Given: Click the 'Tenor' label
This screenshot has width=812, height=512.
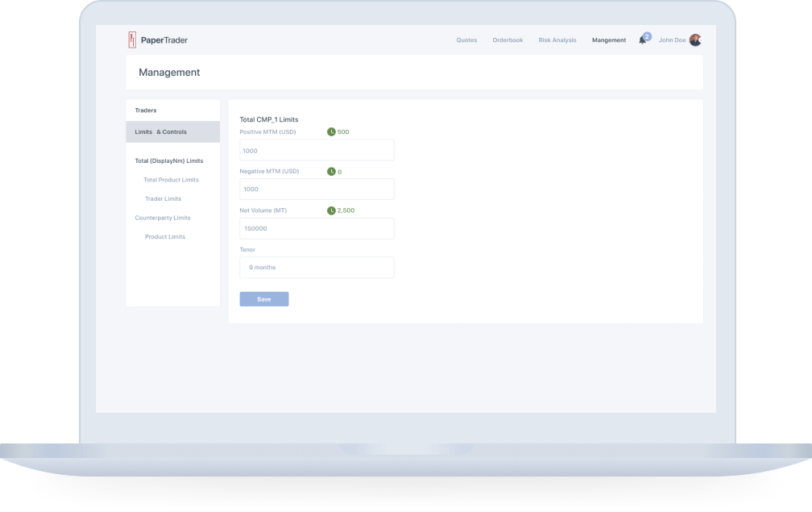Looking at the screenshot, I should 247,250.
